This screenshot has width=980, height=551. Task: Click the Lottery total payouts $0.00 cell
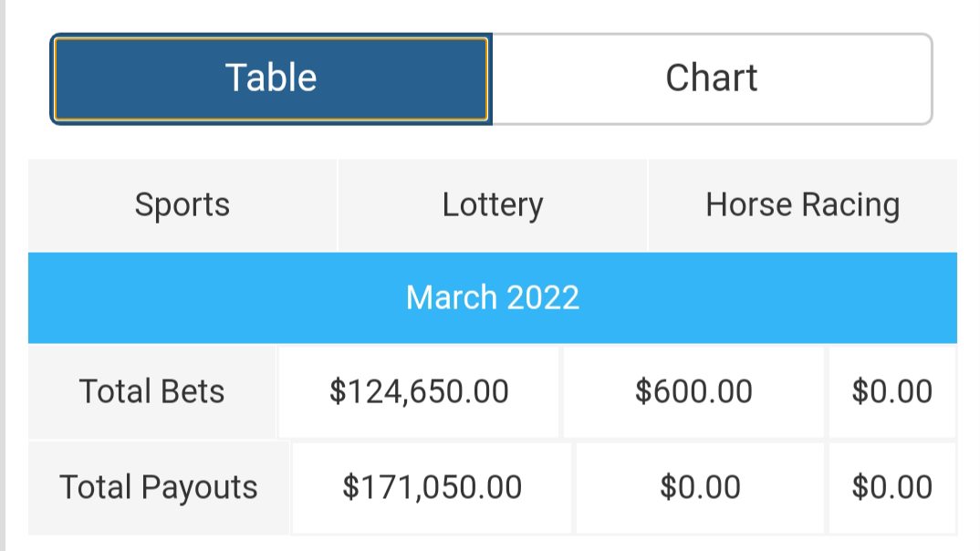(x=700, y=487)
